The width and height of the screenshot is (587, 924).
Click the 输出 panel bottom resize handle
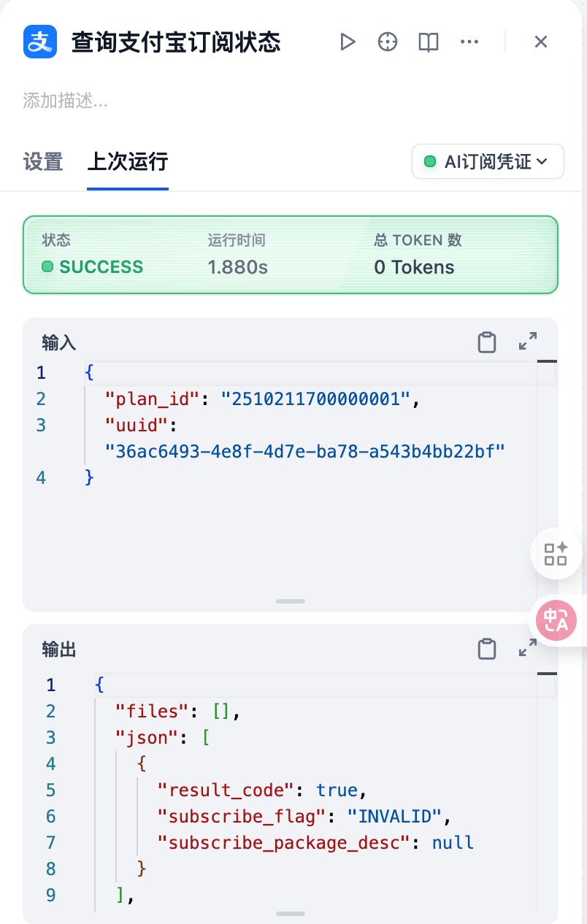click(x=291, y=913)
